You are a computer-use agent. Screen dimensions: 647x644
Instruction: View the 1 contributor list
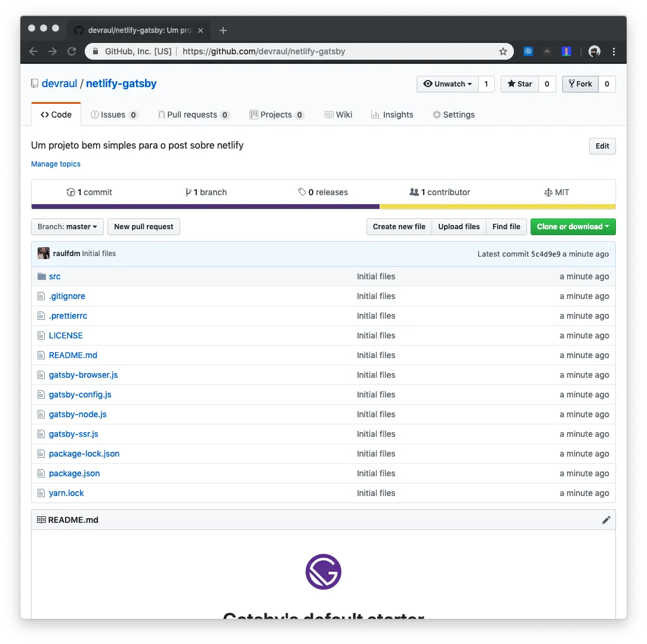tap(439, 192)
